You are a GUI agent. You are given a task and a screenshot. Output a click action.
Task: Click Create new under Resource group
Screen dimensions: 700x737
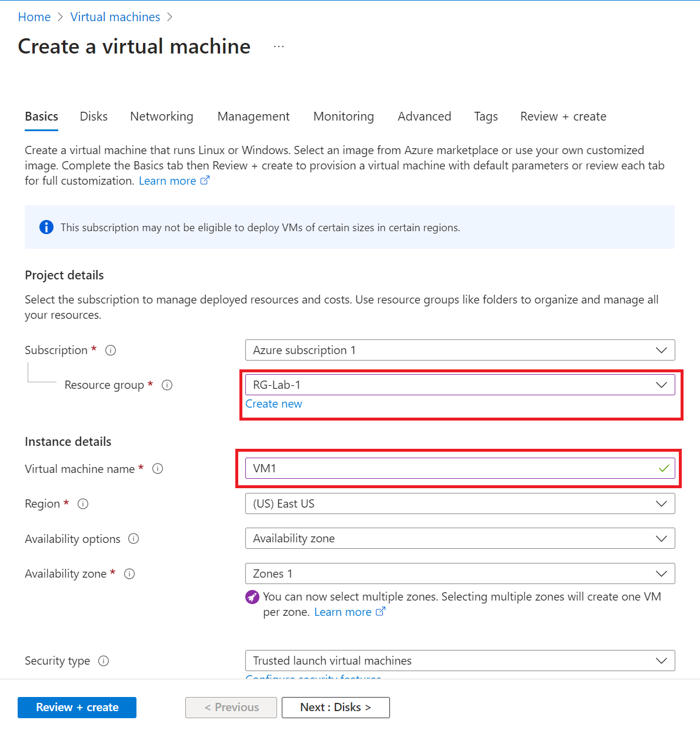274,403
